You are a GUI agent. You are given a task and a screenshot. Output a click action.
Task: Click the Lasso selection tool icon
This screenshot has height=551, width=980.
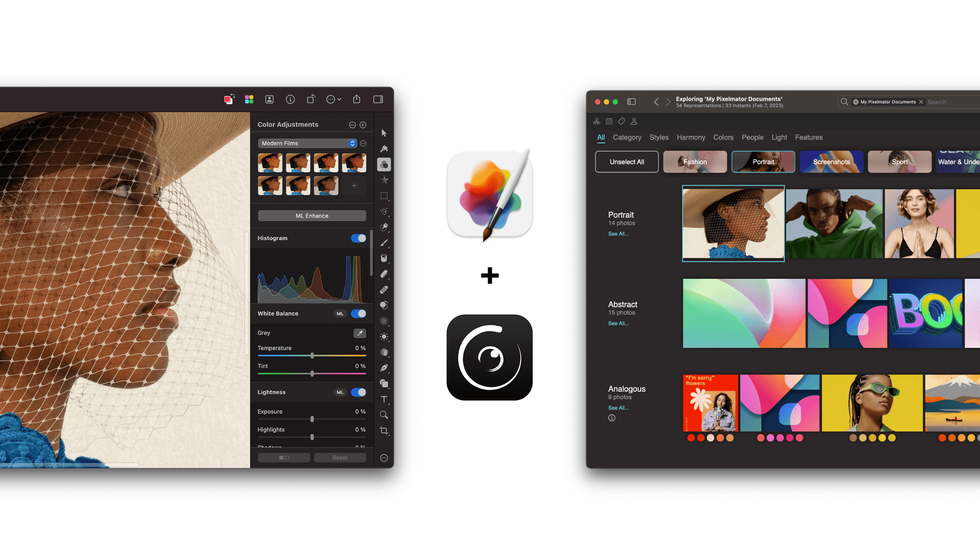pos(384,210)
